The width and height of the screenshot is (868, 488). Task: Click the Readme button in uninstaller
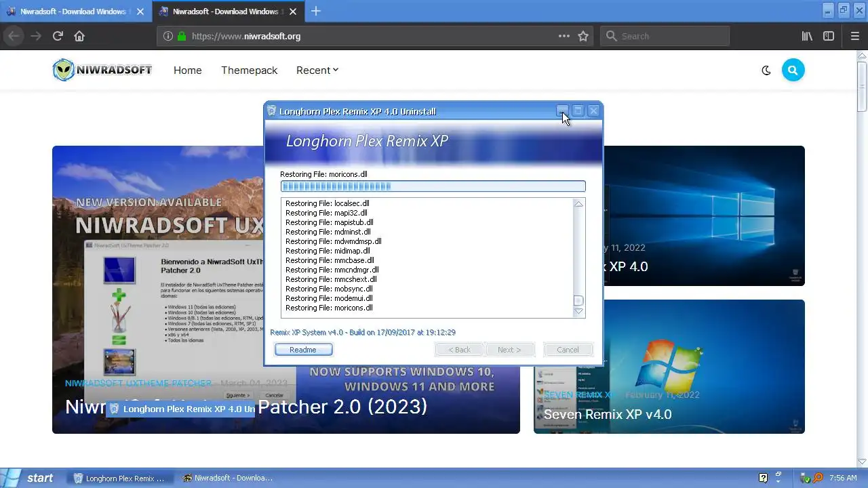303,350
